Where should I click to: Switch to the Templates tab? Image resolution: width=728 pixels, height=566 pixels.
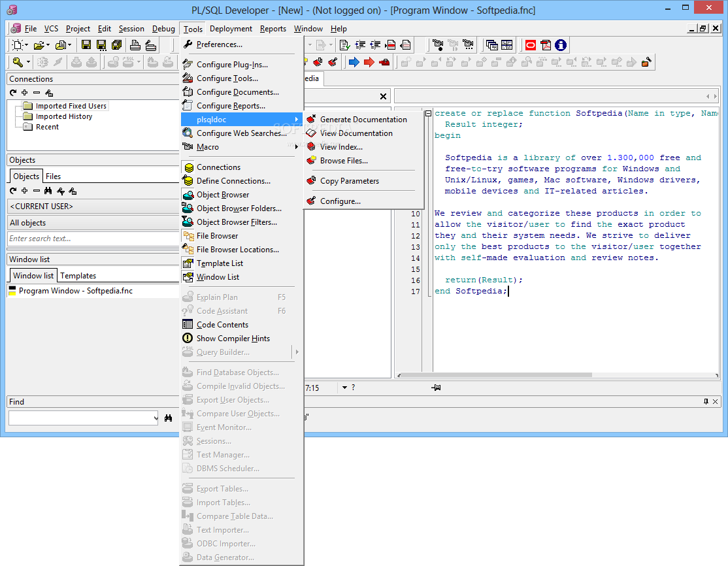pyautogui.click(x=78, y=276)
